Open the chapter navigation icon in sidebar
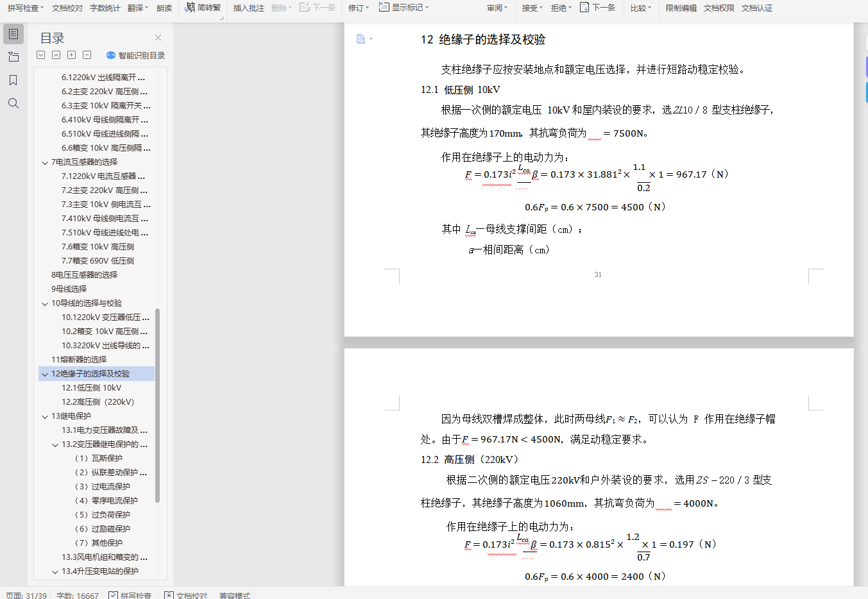Image resolution: width=868 pixels, height=599 pixels. point(13,57)
